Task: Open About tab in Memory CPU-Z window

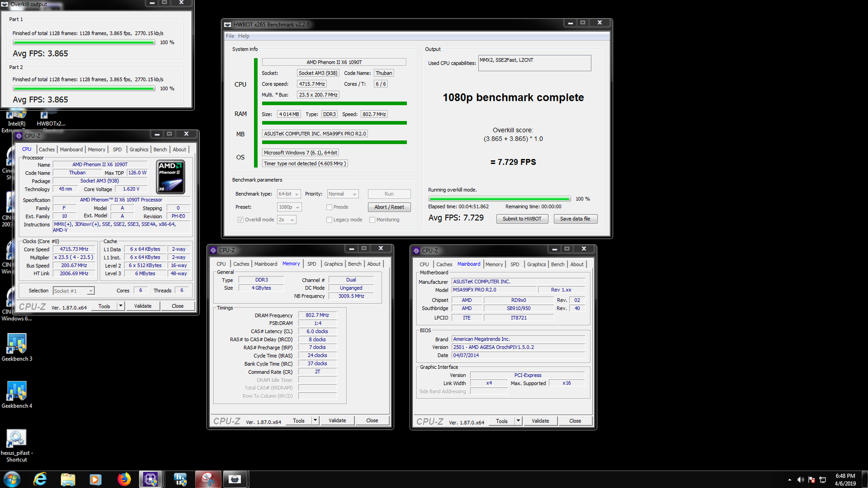Action: coord(374,264)
